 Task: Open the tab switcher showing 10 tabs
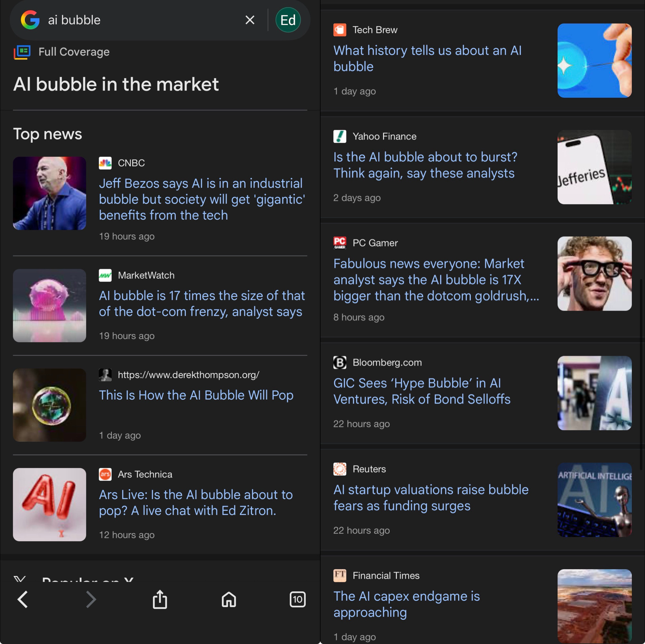(297, 599)
